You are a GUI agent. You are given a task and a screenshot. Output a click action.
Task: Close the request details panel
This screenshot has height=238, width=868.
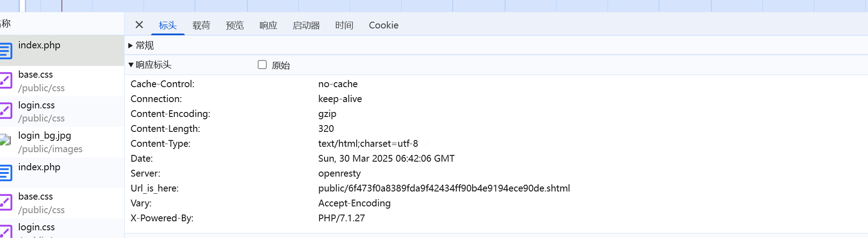pos(139,25)
